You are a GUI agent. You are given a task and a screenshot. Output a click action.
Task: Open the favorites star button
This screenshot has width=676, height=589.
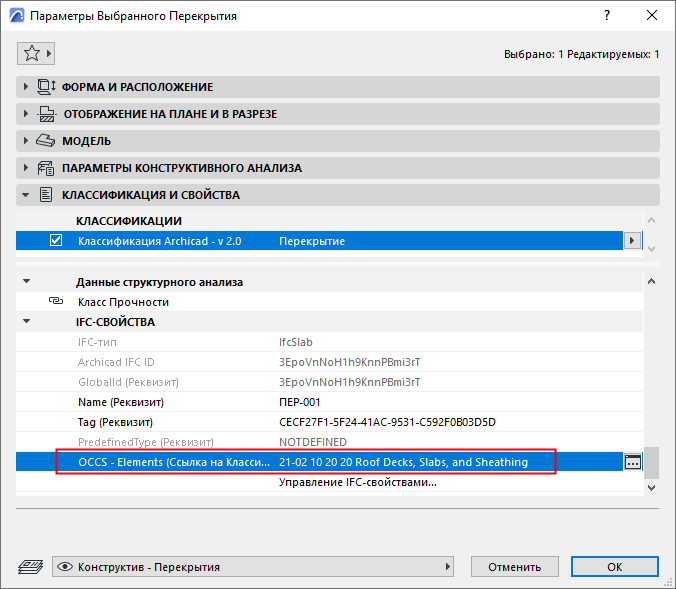pos(36,53)
